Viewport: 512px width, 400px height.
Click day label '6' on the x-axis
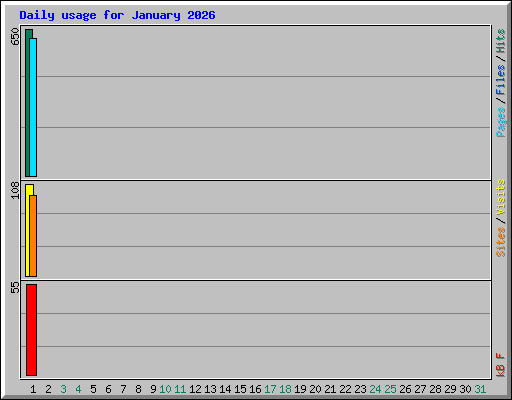click(x=108, y=389)
